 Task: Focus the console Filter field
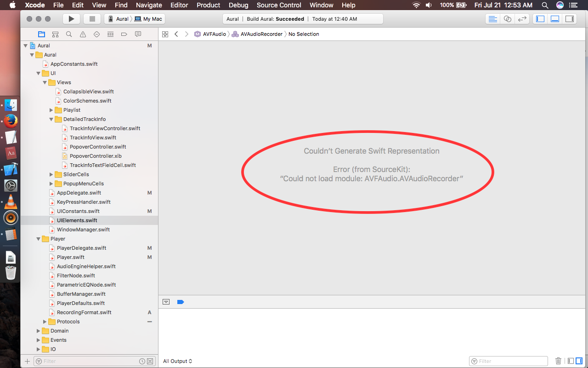[x=509, y=361]
